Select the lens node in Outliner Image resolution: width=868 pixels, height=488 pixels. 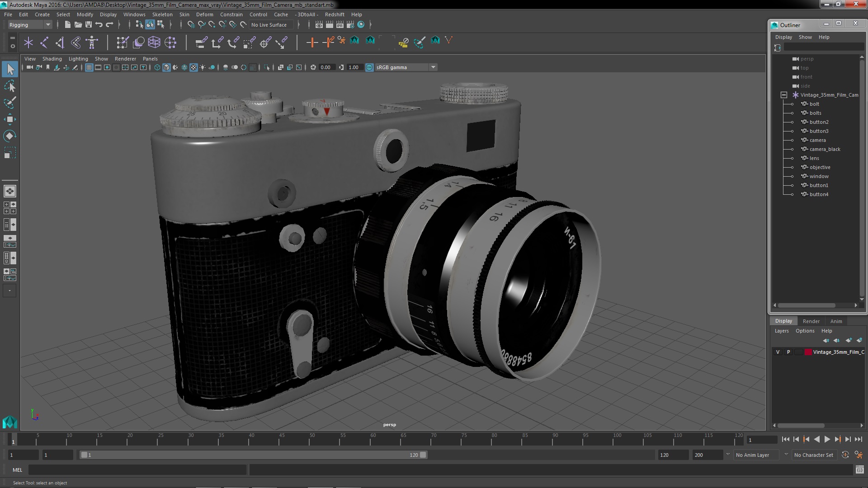[814, 158]
